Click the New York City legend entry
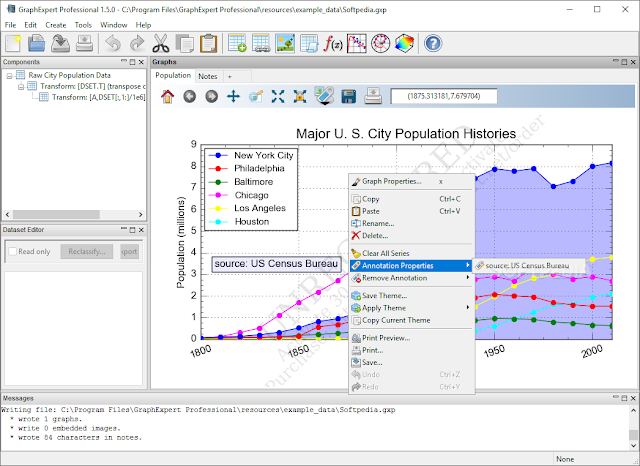Viewport: 640px width, 466px height. [x=251, y=155]
